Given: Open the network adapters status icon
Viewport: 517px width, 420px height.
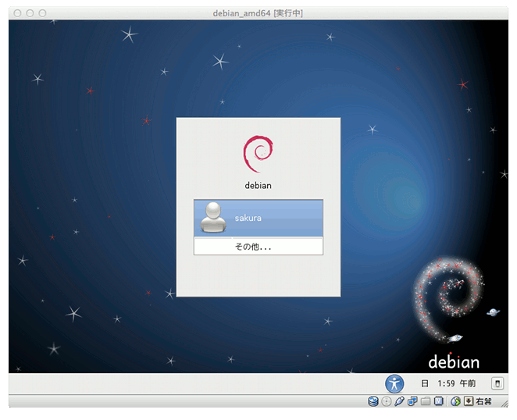Looking at the screenshot, I should tap(412, 401).
